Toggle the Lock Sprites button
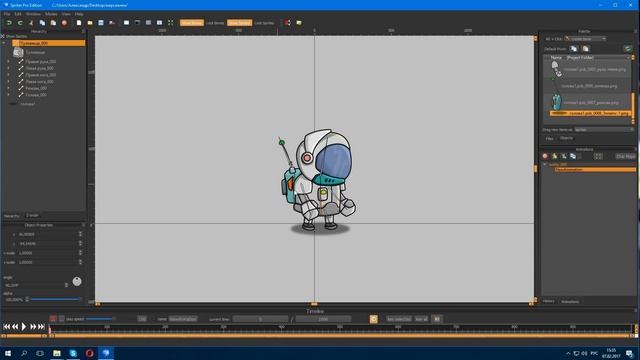 (264, 23)
